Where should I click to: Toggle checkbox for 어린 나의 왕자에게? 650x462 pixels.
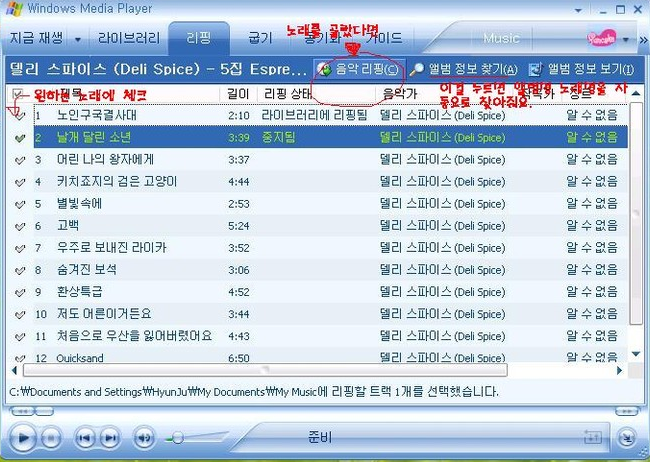[x=19, y=160]
